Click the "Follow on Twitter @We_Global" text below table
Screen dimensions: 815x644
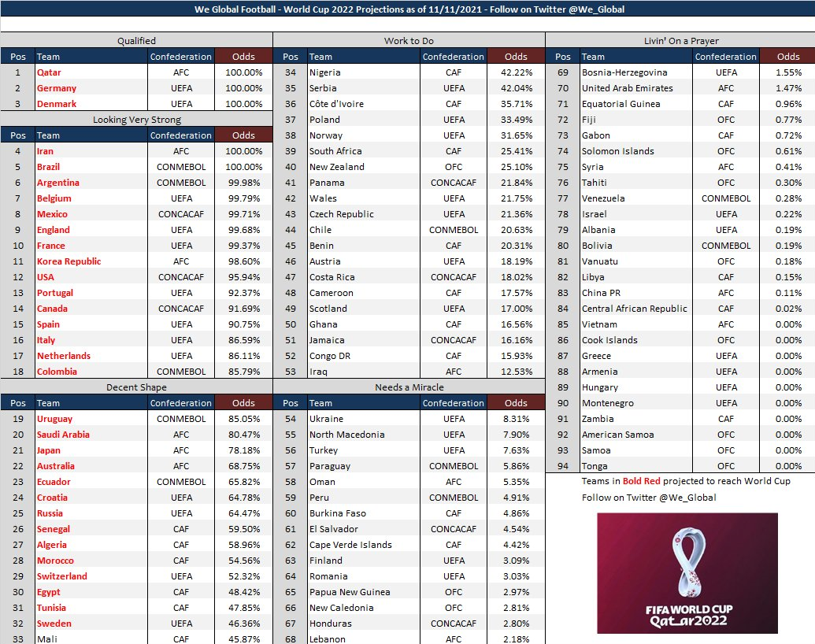(x=649, y=498)
